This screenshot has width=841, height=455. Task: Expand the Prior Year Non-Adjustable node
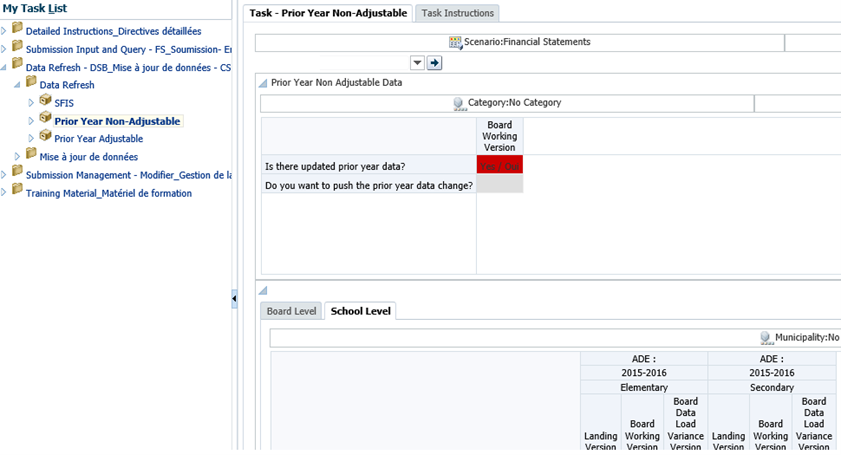point(31,121)
